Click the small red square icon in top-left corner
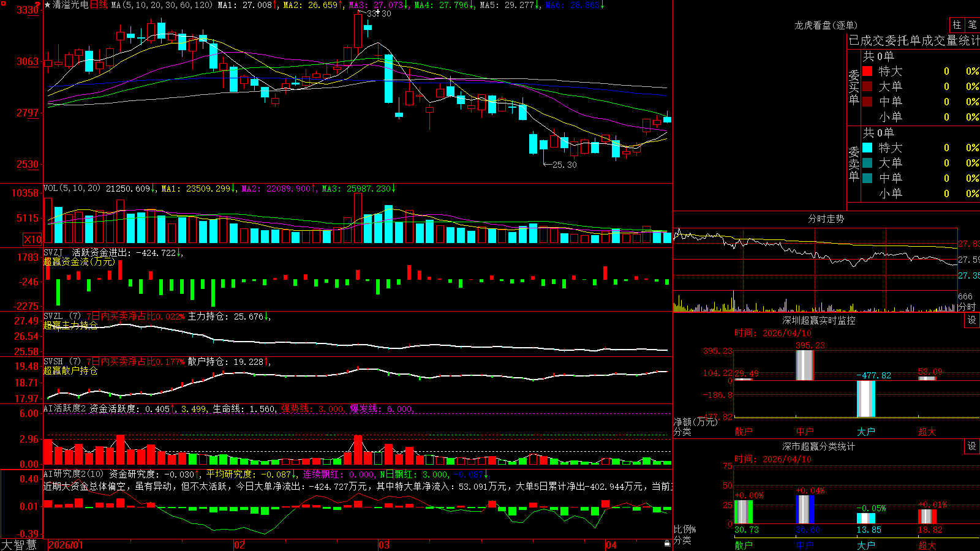This screenshot has width=980, height=551. [2, 2]
